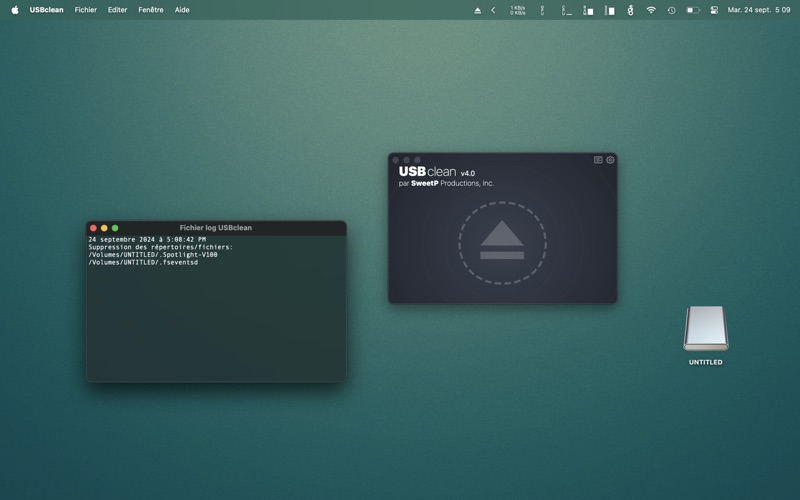800x500 pixels.
Task: Open the Fenêtre menu
Action: coord(151,10)
